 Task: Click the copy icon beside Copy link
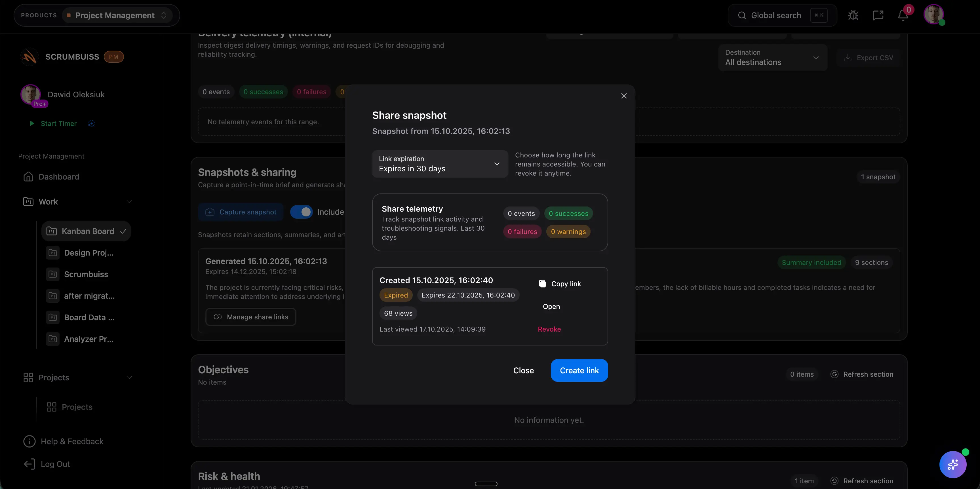[x=542, y=284]
